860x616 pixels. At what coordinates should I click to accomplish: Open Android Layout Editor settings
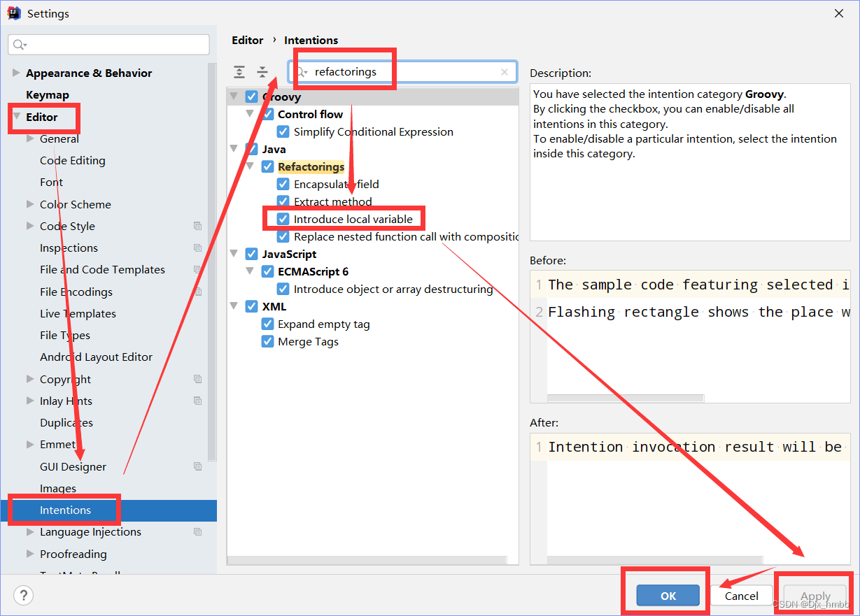point(97,357)
